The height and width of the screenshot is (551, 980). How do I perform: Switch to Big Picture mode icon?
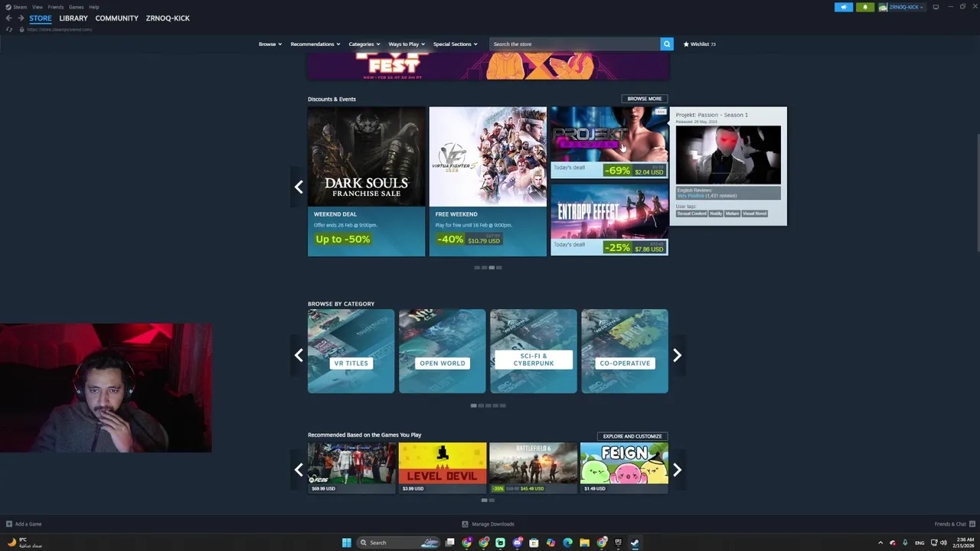[935, 7]
